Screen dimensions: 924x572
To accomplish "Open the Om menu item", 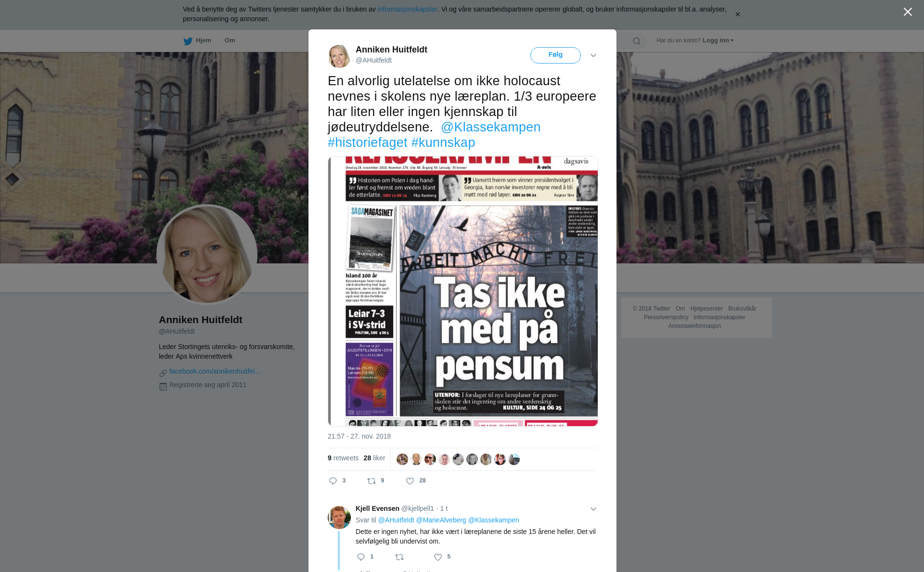I will click(x=230, y=40).
